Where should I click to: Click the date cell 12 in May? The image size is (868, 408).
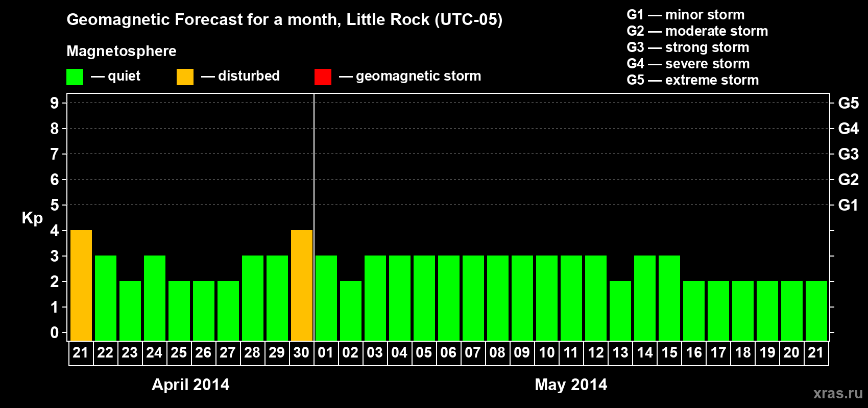(x=596, y=353)
